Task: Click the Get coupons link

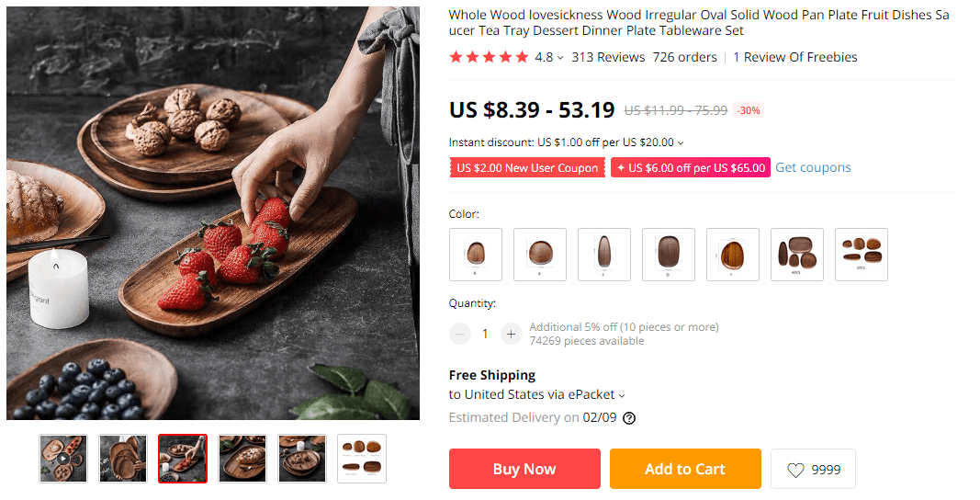Action: pos(813,167)
